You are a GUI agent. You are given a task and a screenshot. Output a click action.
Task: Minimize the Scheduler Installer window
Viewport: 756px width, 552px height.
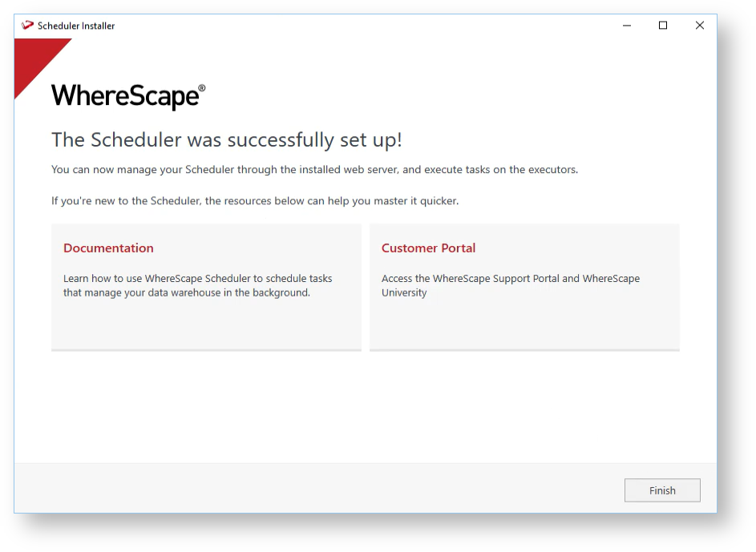click(626, 26)
